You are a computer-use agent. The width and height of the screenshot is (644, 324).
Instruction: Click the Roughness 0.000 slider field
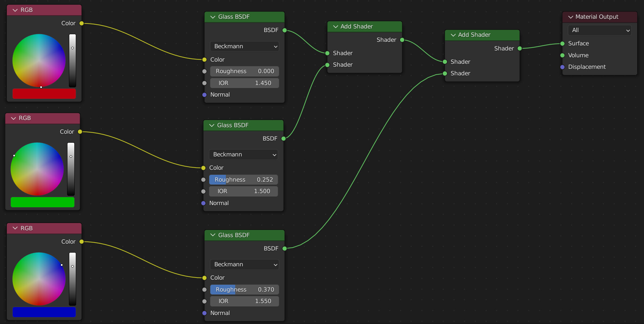click(245, 71)
